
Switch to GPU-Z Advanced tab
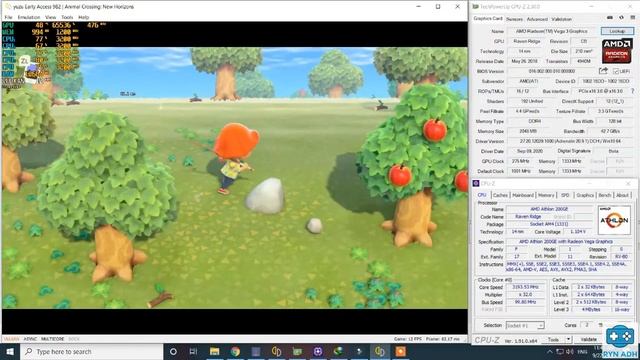coord(537,19)
